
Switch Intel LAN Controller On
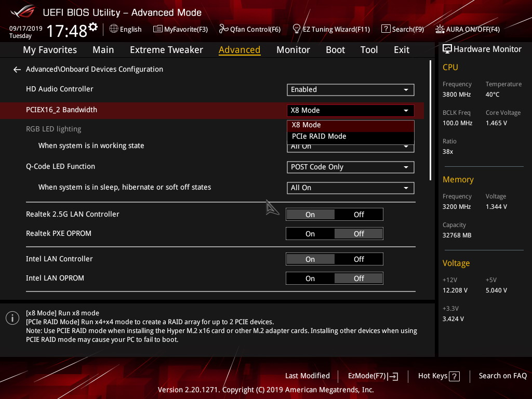pos(310,259)
